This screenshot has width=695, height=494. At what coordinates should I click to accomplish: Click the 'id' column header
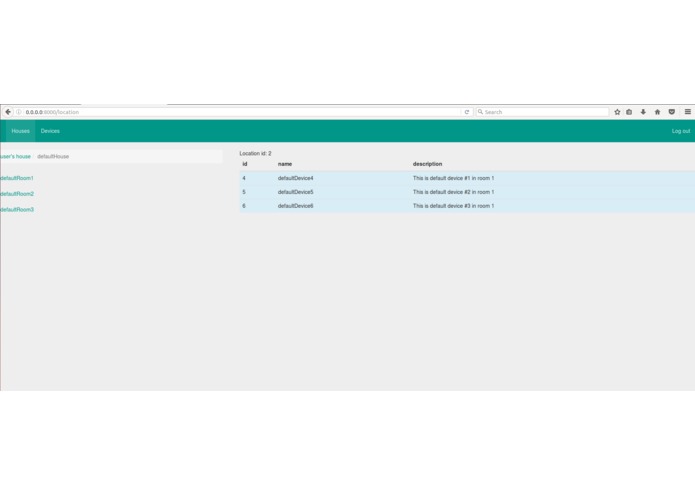[x=245, y=164]
